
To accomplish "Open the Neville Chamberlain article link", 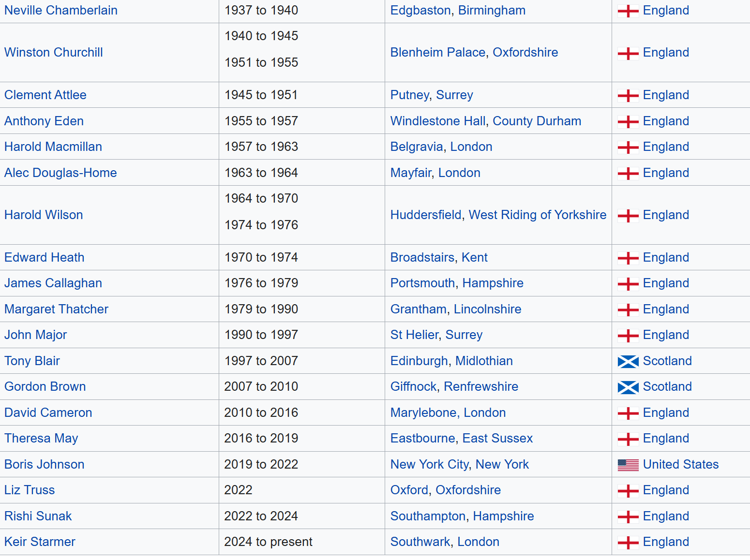I will tap(61, 11).
